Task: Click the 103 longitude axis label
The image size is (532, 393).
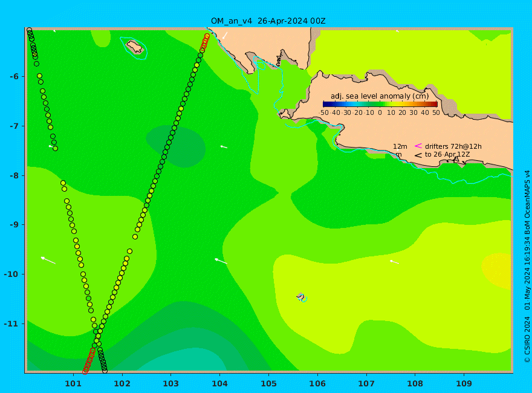Action: (170, 383)
